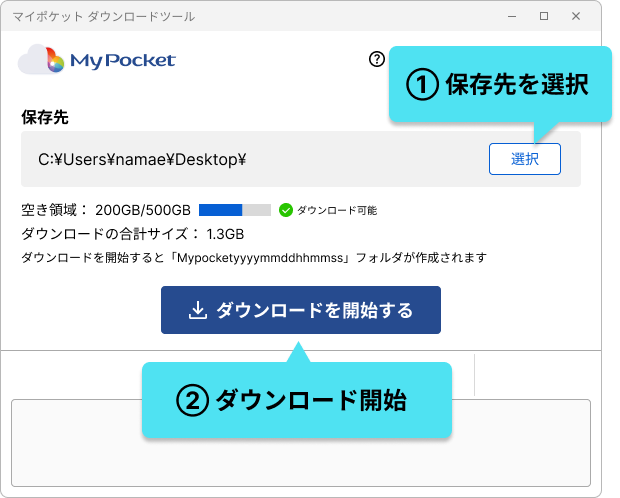Click the 保存先 heading label
This screenshot has width=620, height=498.
coord(45,117)
